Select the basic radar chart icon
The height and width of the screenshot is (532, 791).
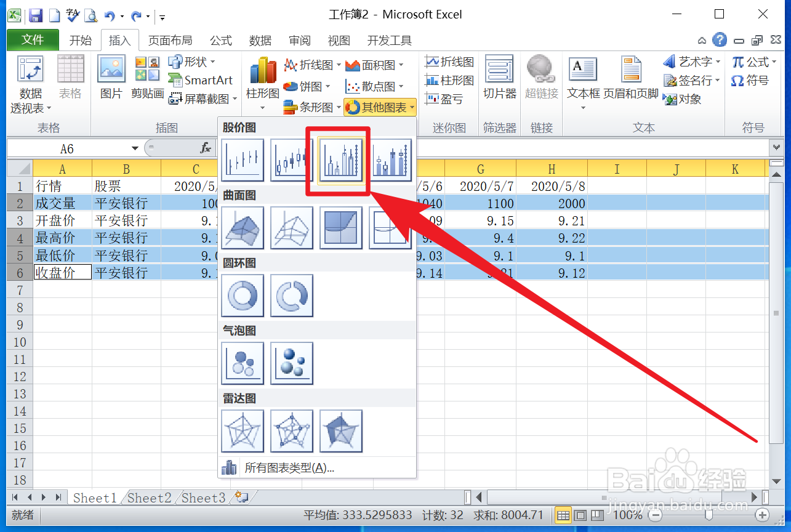tap(243, 432)
